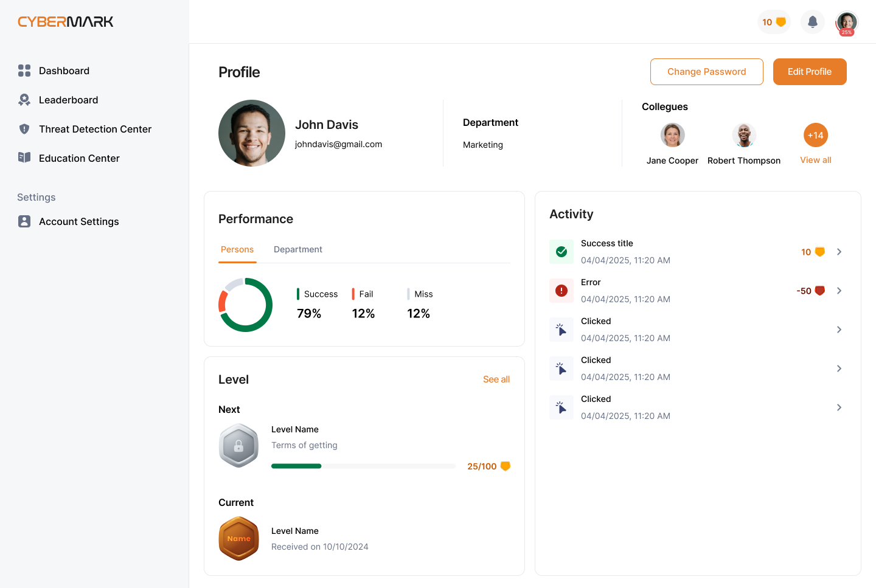Viewport: 876px width, 588px height.
Task: Expand the Success title activity chevron
Action: click(839, 252)
